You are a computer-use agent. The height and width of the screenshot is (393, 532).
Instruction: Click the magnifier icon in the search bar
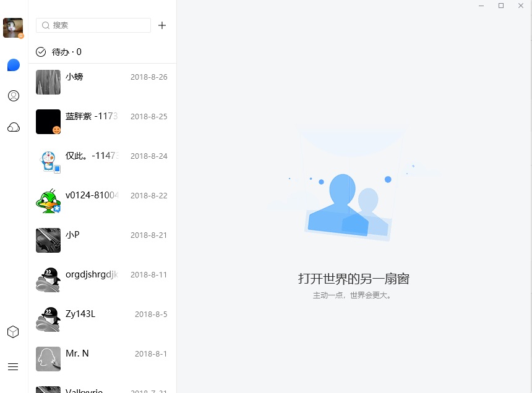click(46, 25)
